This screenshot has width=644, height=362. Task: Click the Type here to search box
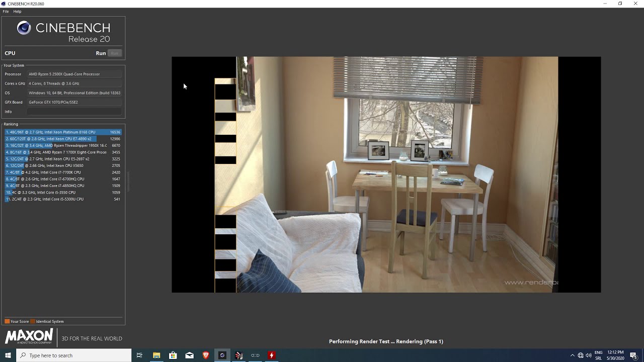(73, 355)
